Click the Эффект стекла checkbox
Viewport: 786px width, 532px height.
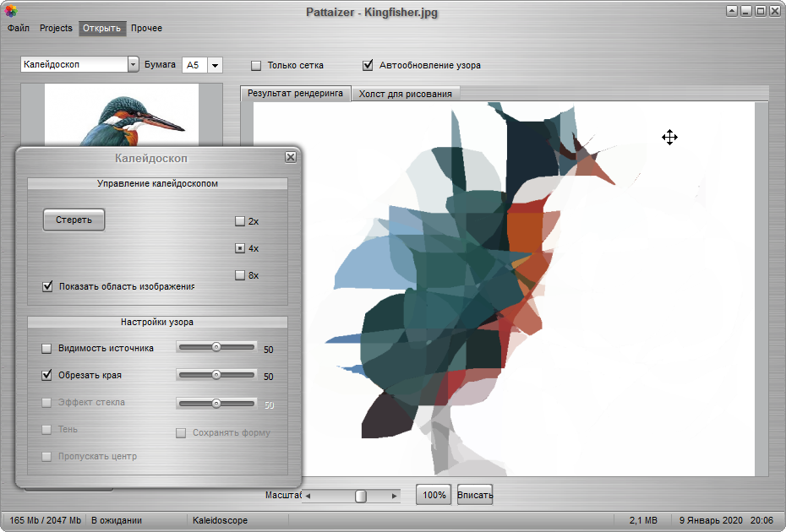tap(46, 402)
